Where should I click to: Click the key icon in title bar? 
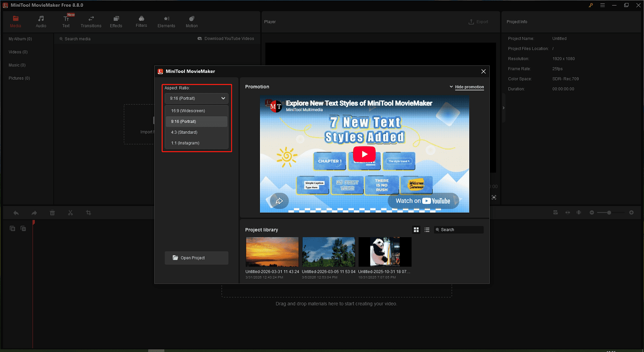point(591,5)
